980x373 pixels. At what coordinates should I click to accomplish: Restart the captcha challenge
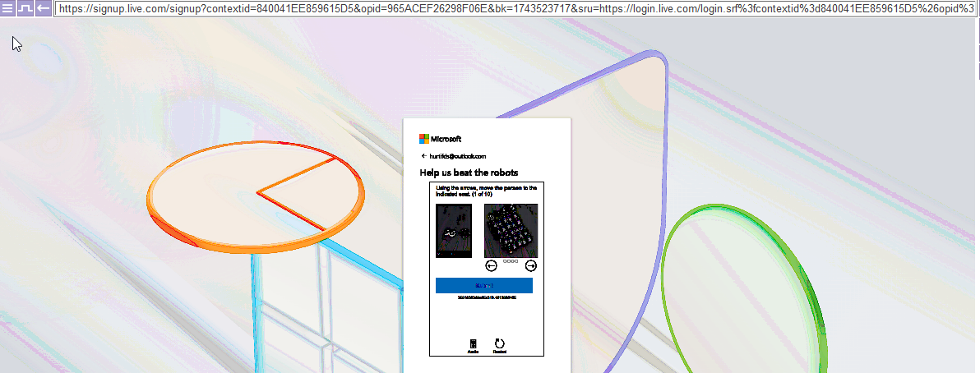pyautogui.click(x=499, y=345)
